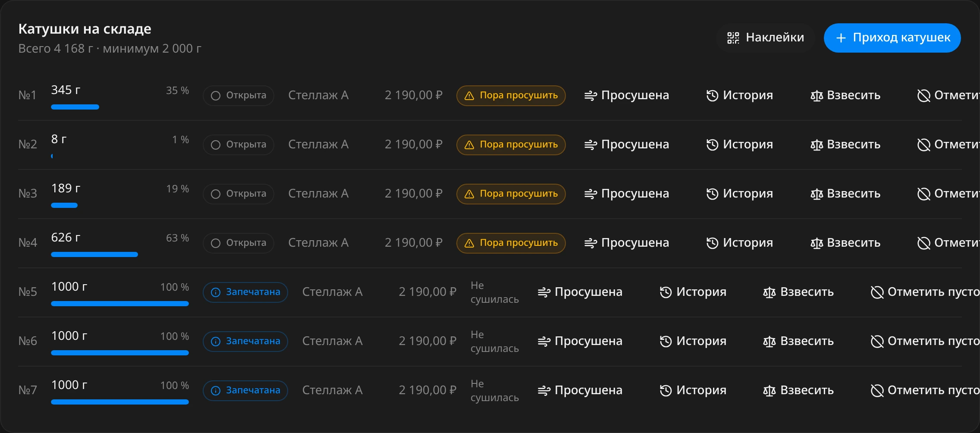980x433 pixels.
Task: Select Отметить пусто for spool №7
Action: 925,390
